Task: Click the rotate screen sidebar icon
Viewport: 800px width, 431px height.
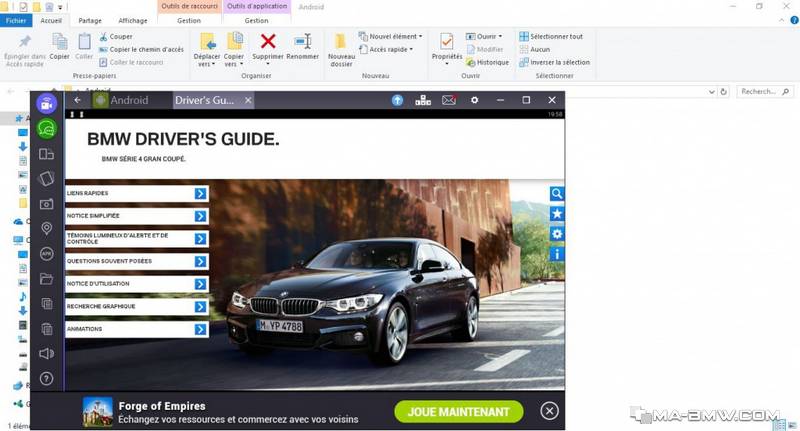Action: (46, 179)
